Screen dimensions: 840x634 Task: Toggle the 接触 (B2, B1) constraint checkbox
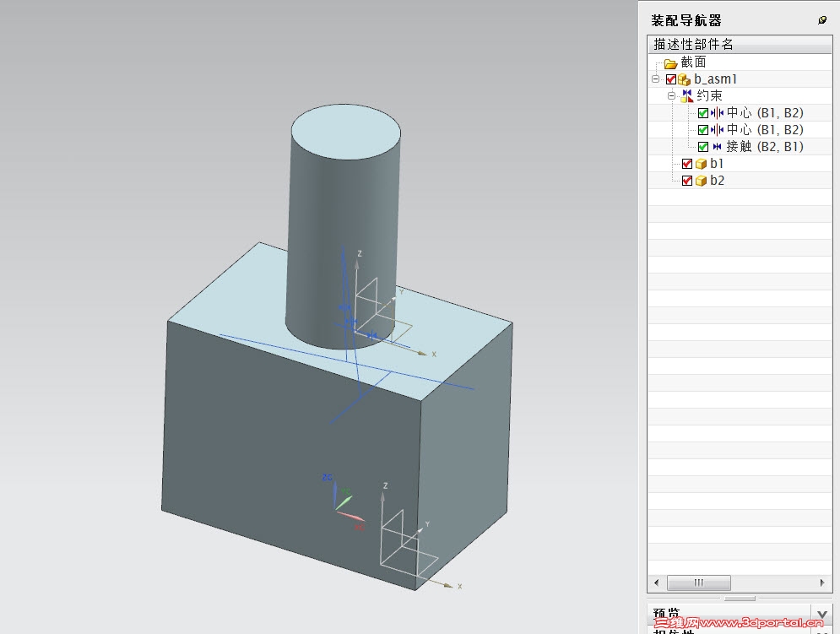703,147
